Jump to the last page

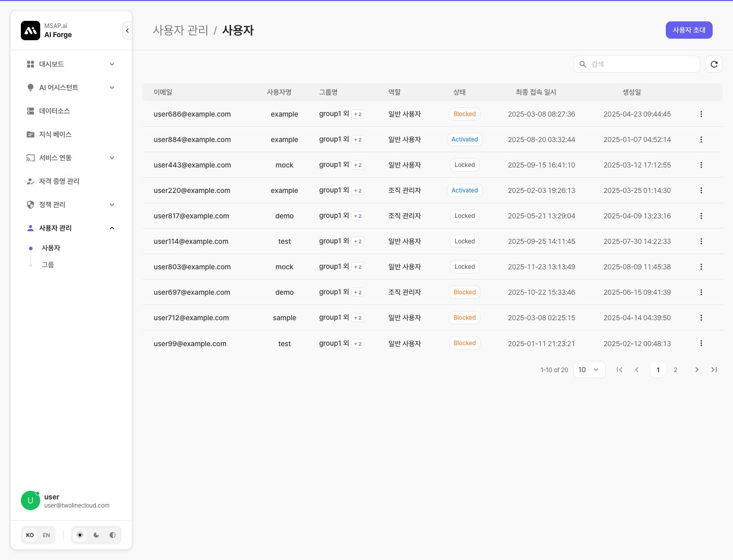point(714,370)
